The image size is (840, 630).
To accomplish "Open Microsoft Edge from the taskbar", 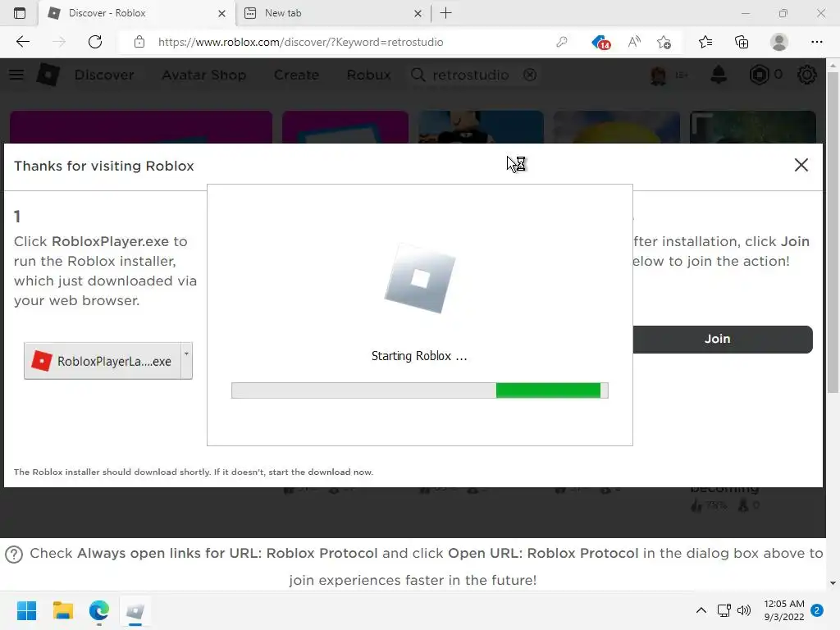I will pyautogui.click(x=99, y=610).
